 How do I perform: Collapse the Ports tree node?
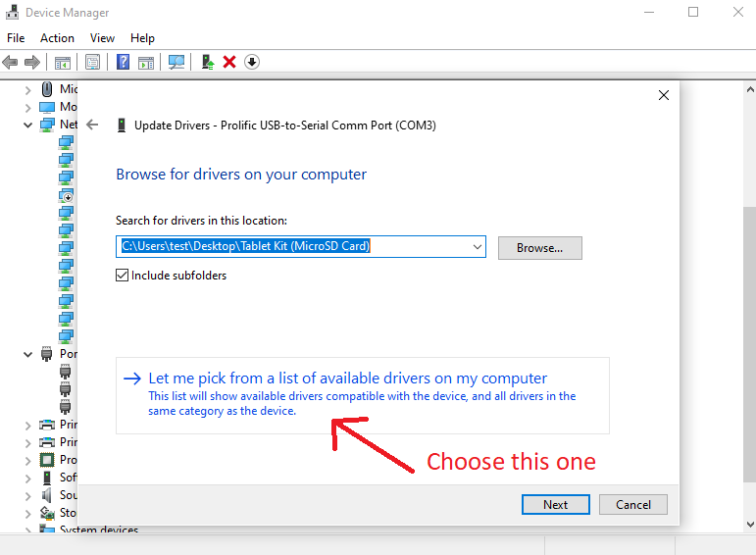28,354
